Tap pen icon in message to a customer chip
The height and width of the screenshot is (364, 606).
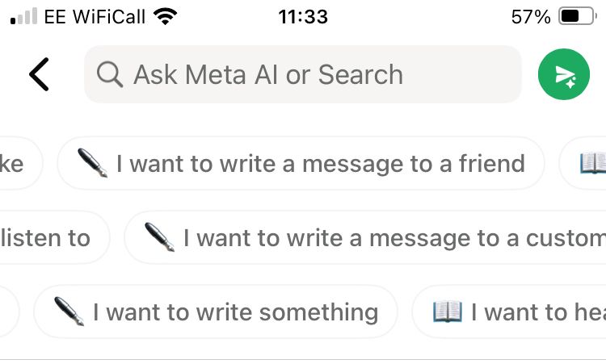159,237
